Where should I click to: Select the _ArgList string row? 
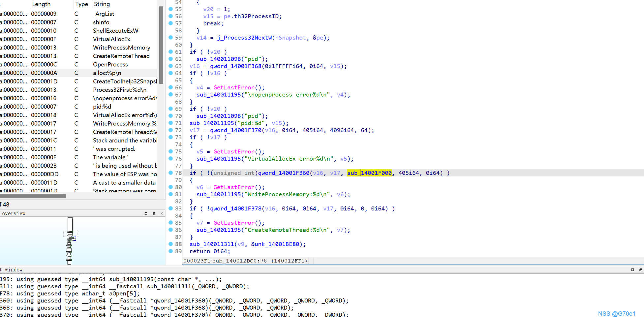(78, 14)
